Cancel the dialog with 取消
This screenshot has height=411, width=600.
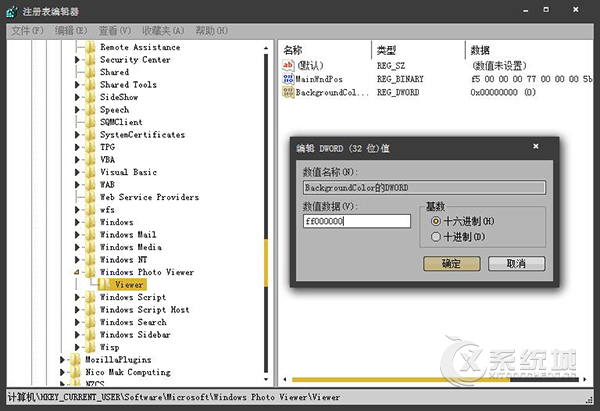tap(516, 264)
